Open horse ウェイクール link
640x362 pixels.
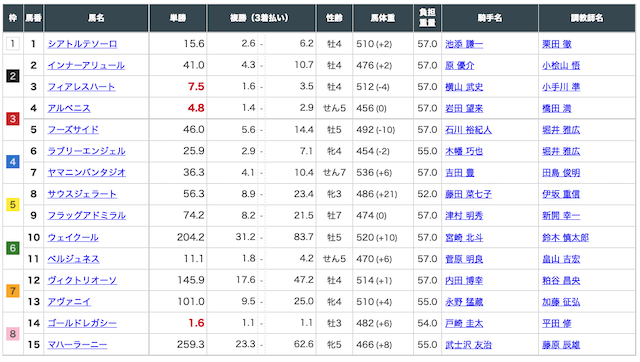[73, 238]
